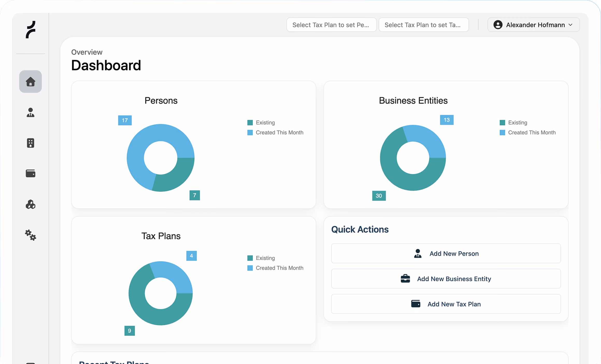Screen dimensions: 601x364
Task: Toggle Existing legend in Tax Plans chart
Action: pos(261,258)
